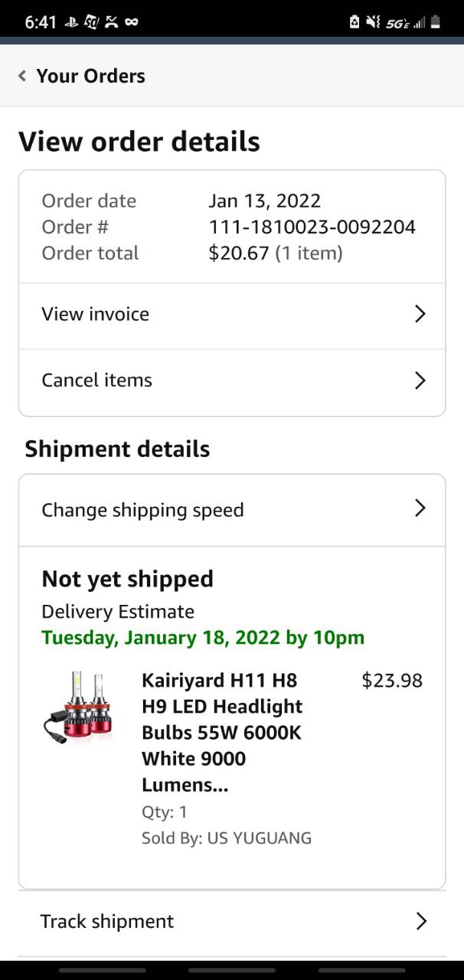Tap the center home pill in navigation bar
Image resolution: width=464 pixels, height=980 pixels.
pyautogui.click(x=231, y=970)
